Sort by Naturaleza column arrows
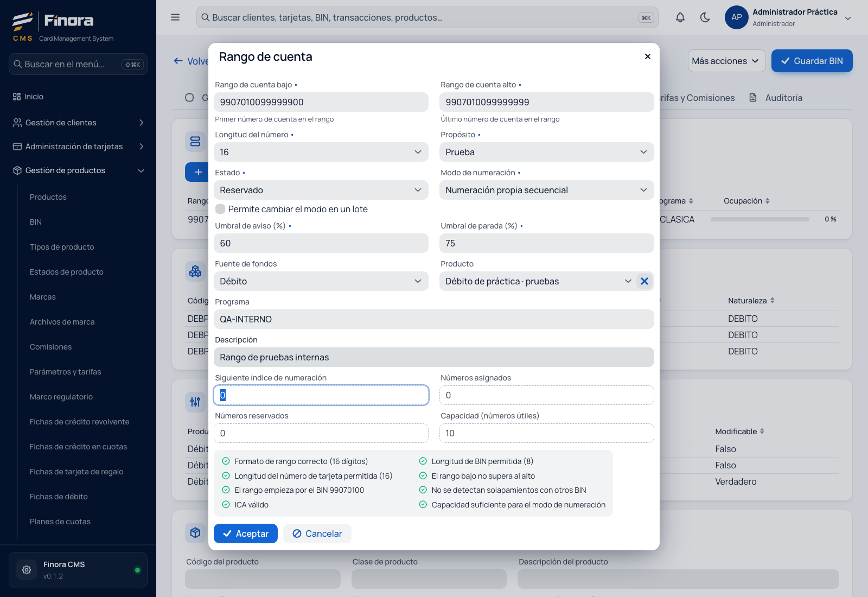 click(772, 301)
